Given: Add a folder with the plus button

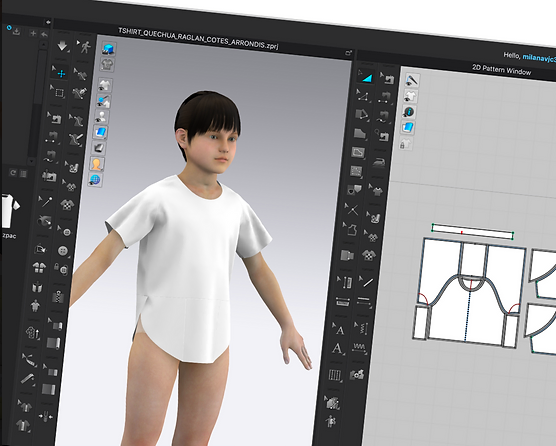Looking at the screenshot, I should (33, 33).
